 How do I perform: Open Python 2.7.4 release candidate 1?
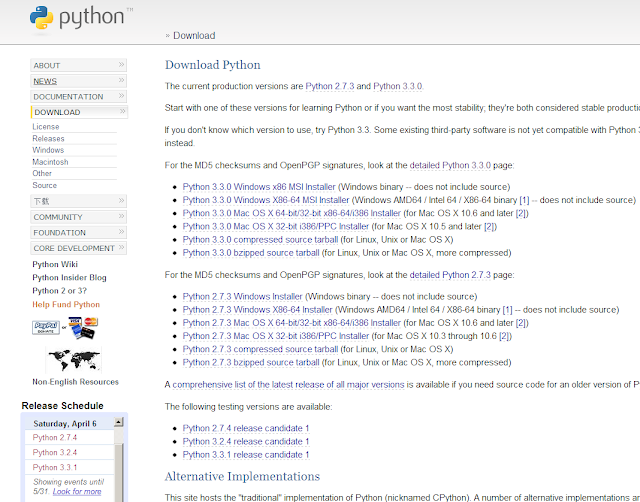[246, 428]
